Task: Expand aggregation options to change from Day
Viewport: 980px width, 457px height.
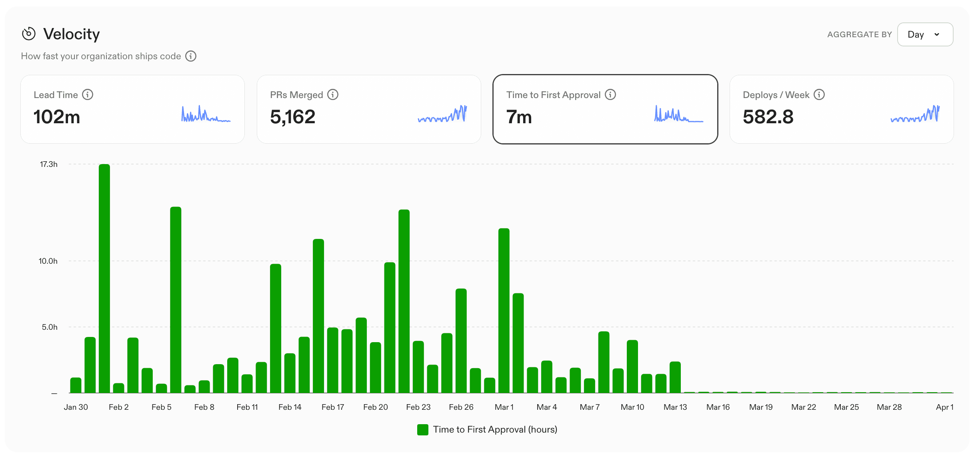Action: coord(925,34)
